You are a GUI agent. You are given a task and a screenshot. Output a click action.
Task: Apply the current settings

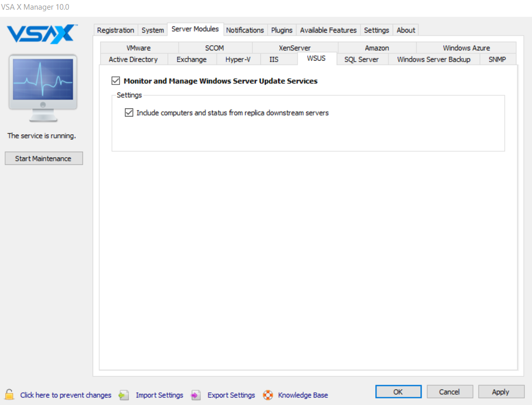pos(501,392)
